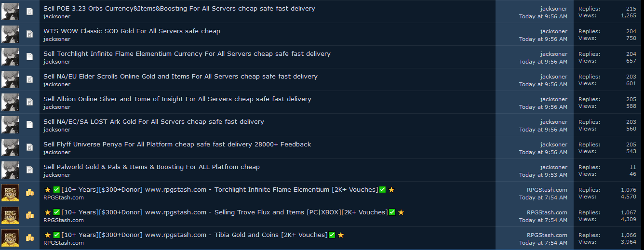Click last poster jacksoner on Palworld row
This screenshot has height=250, width=644.
pos(553,167)
